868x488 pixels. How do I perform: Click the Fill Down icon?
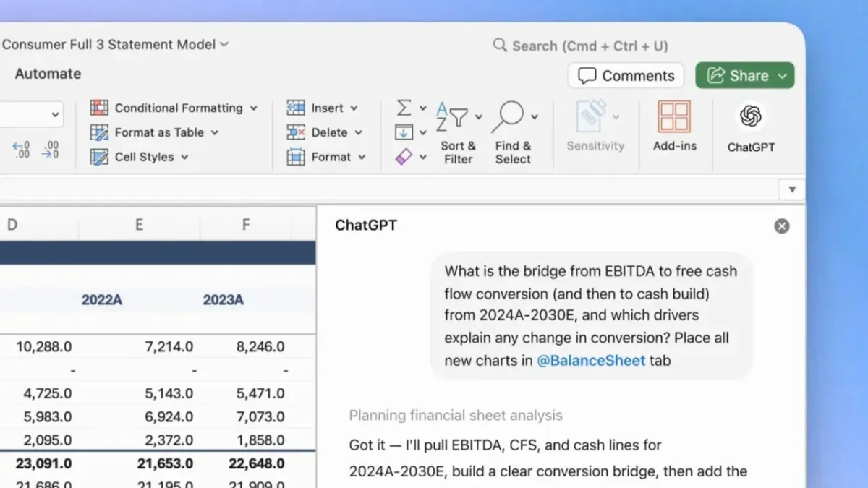pyautogui.click(x=405, y=132)
